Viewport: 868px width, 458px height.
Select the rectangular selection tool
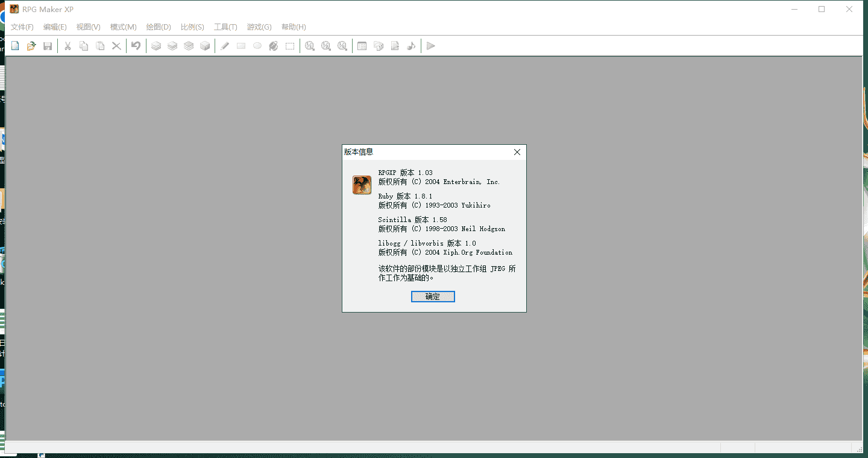coord(290,45)
